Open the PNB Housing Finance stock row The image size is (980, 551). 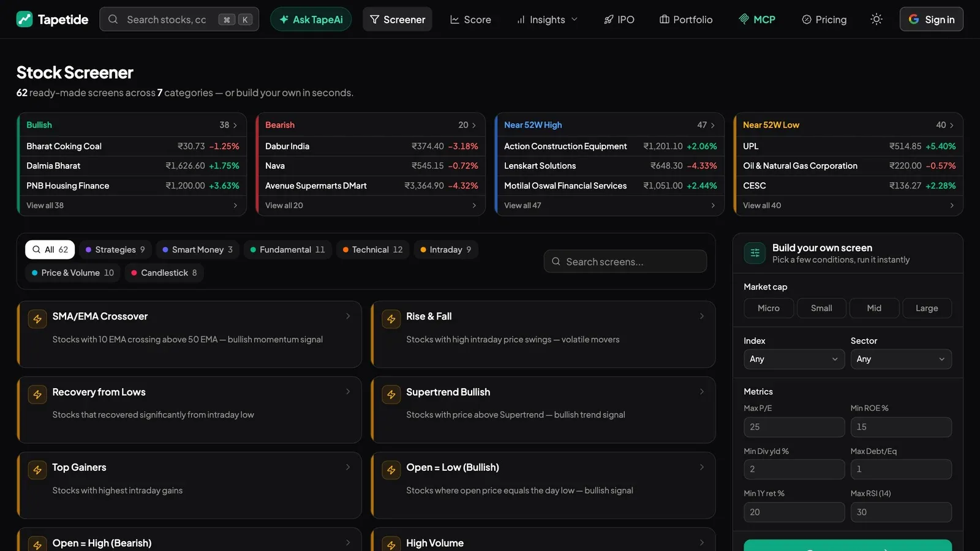(132, 186)
